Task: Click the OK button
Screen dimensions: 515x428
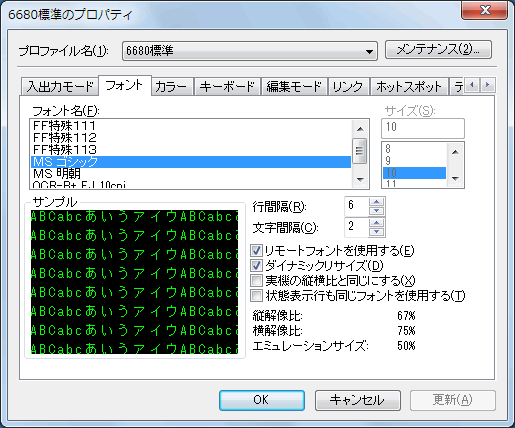Action: (x=262, y=400)
